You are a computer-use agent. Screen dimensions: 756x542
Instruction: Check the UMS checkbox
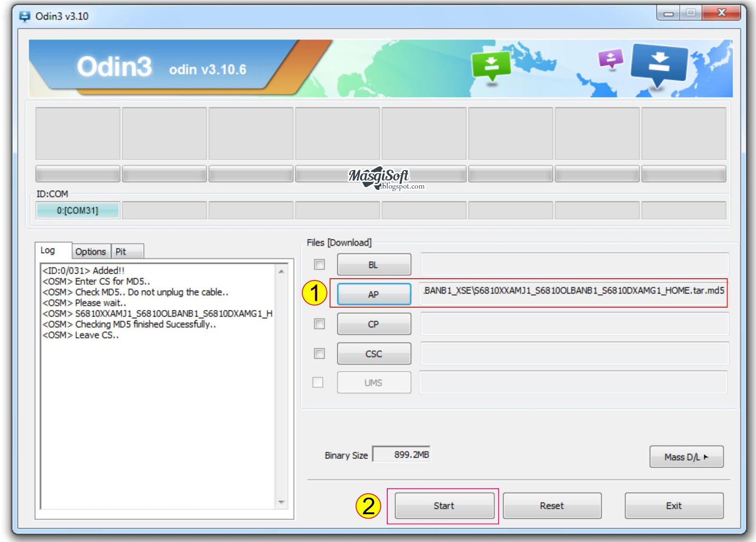tap(318, 382)
